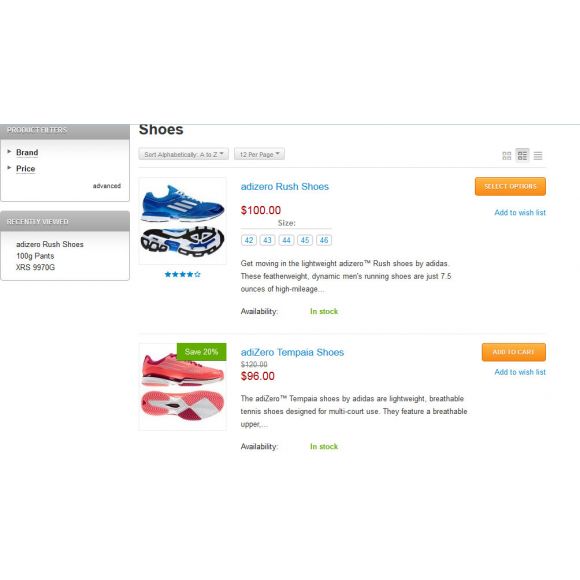Choose size 46
This screenshot has height=580, width=580.
pyautogui.click(x=324, y=240)
